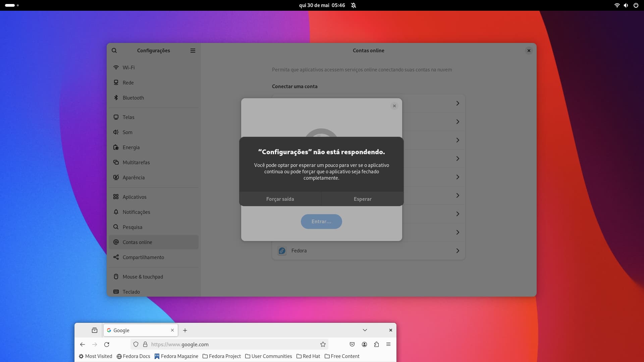Open Firefox application hamburger menu
Screen dimensions: 644x362
pos(388,345)
